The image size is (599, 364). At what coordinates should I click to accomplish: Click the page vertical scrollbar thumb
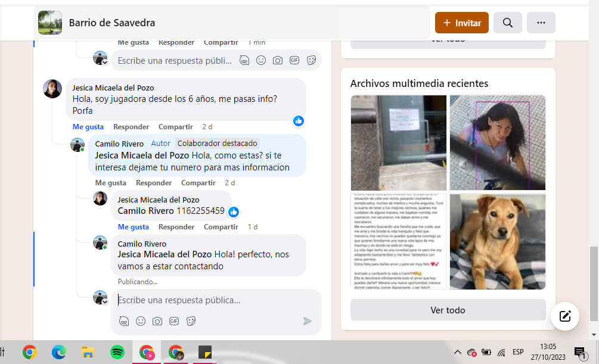[593, 284]
